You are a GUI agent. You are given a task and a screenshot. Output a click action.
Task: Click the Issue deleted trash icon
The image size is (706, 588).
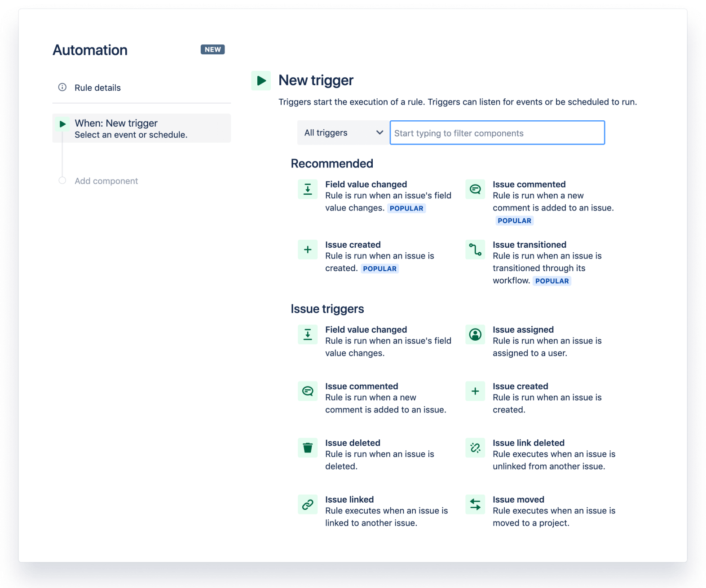point(308,448)
